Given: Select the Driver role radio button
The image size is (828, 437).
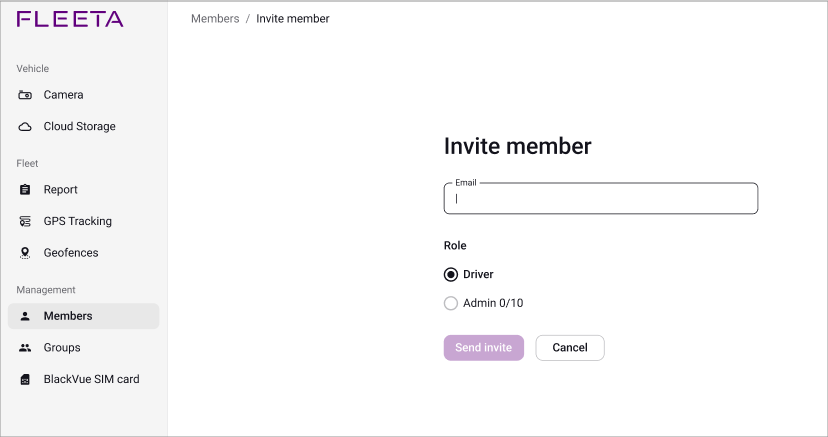Looking at the screenshot, I should click(x=450, y=274).
